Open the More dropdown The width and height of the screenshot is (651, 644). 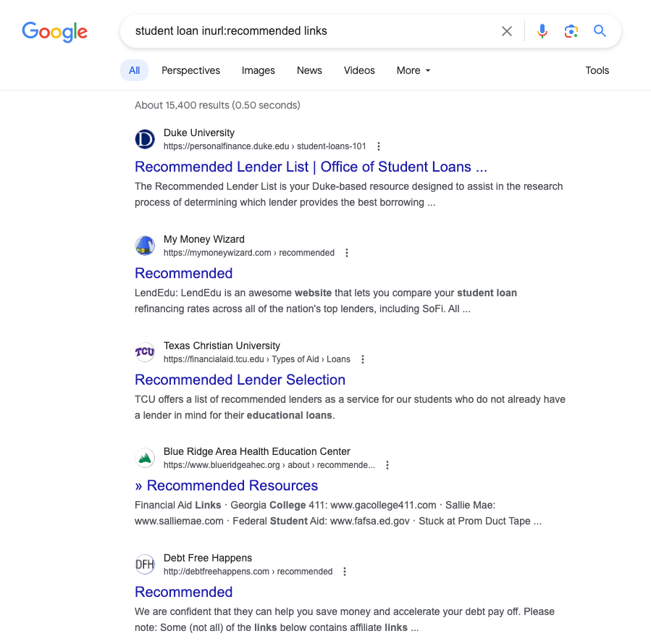coord(412,70)
